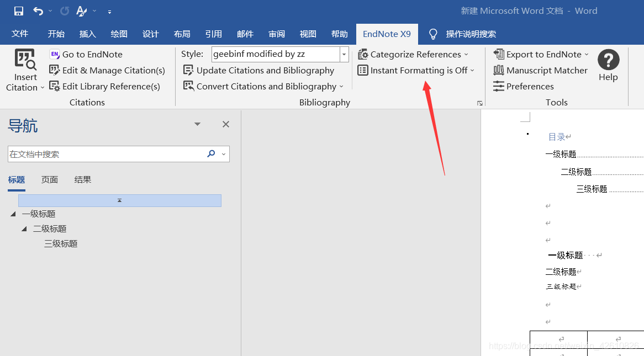Screen dimensions: 644x356
Task: Click the 目录 heading in document
Action: tap(557, 137)
